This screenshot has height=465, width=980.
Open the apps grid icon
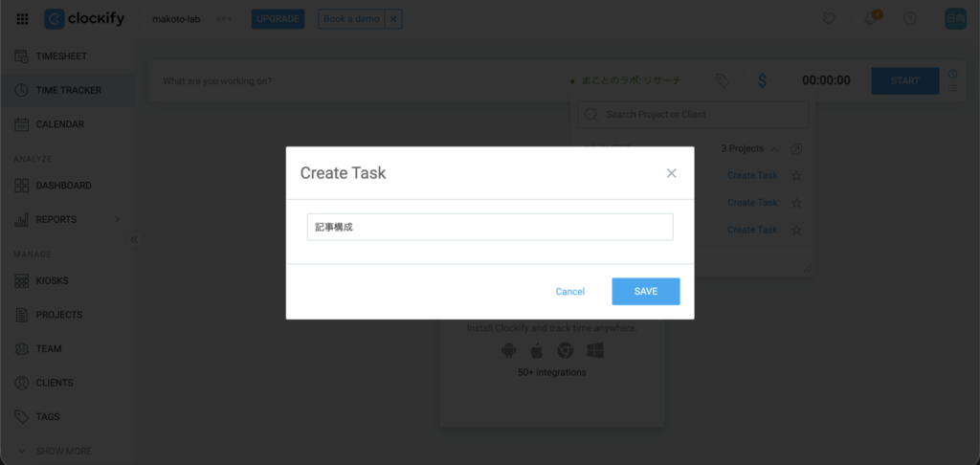point(22,19)
